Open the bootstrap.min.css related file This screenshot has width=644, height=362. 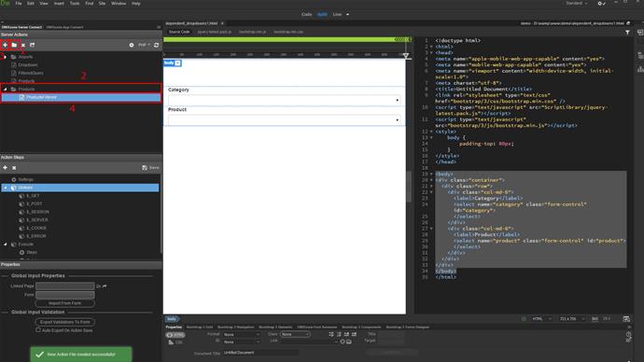(x=288, y=32)
